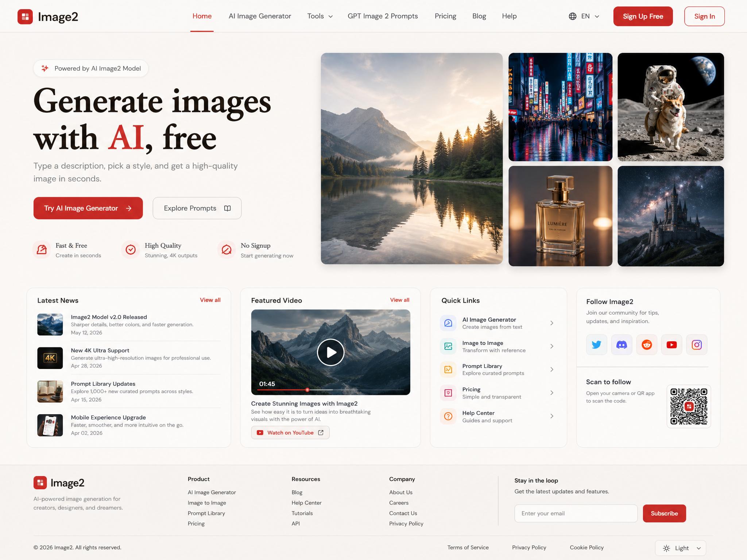
Task: Click chevron next to Image to Image link
Action: (x=552, y=346)
